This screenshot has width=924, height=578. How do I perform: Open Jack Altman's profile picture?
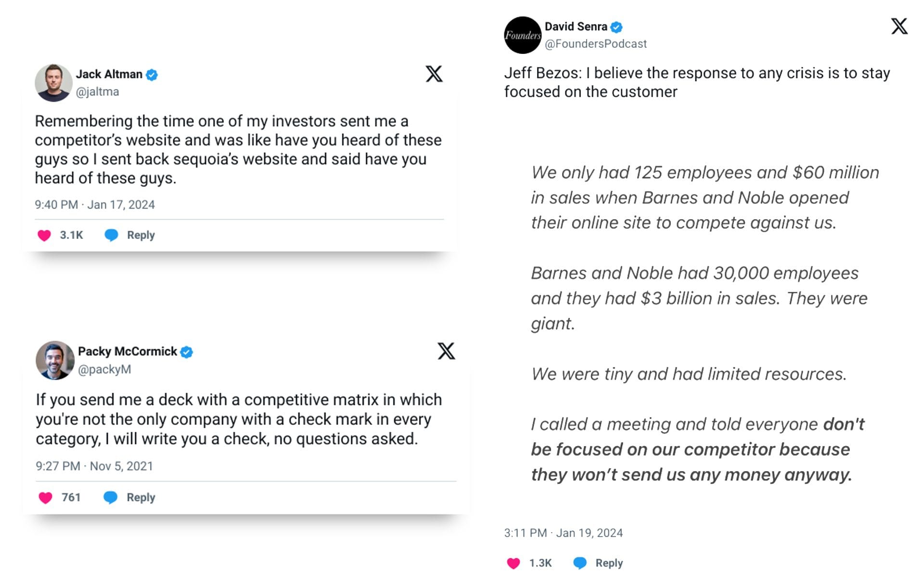pyautogui.click(x=53, y=83)
